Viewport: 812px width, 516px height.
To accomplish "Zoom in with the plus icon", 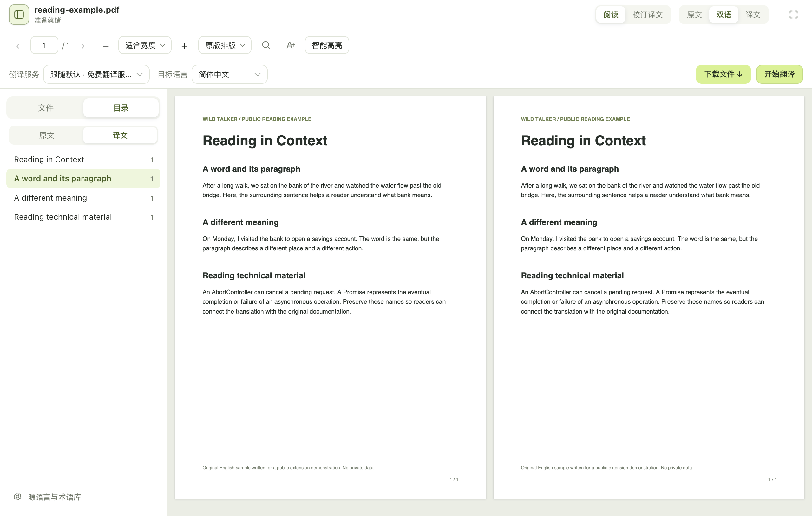I will tap(185, 46).
